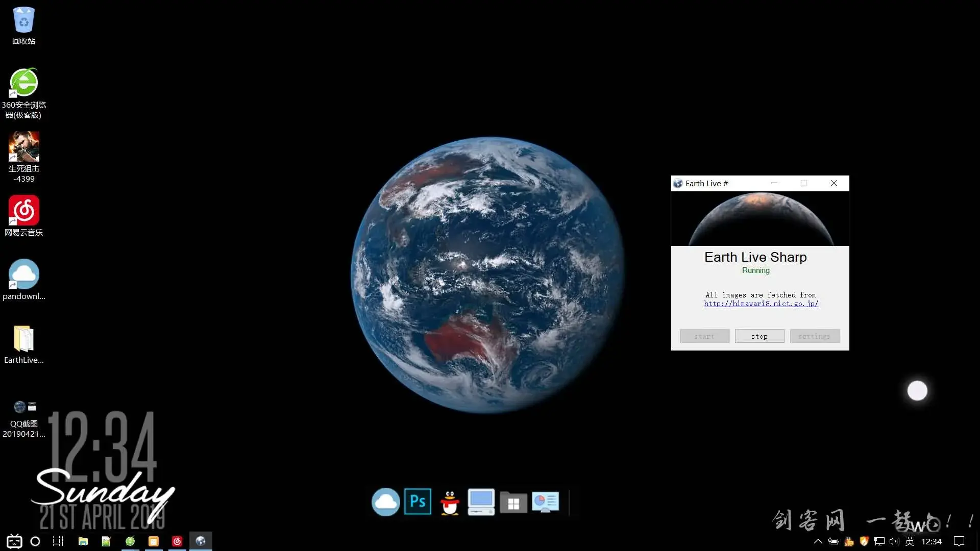Image resolution: width=980 pixels, height=551 pixels.
Task: Switch to Earth Live taskbar button
Action: click(x=201, y=541)
